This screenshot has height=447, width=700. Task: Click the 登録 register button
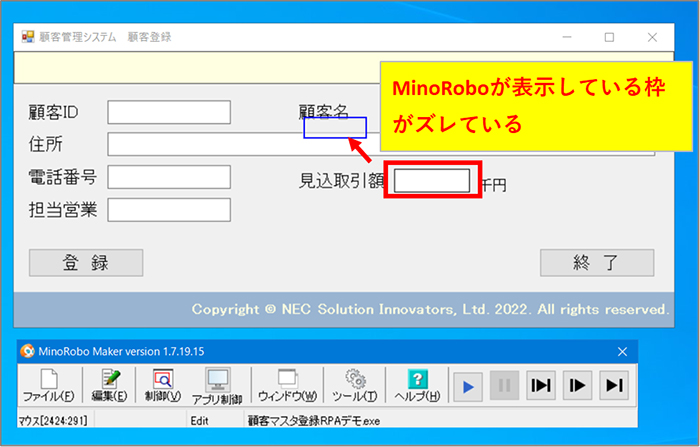(x=86, y=263)
